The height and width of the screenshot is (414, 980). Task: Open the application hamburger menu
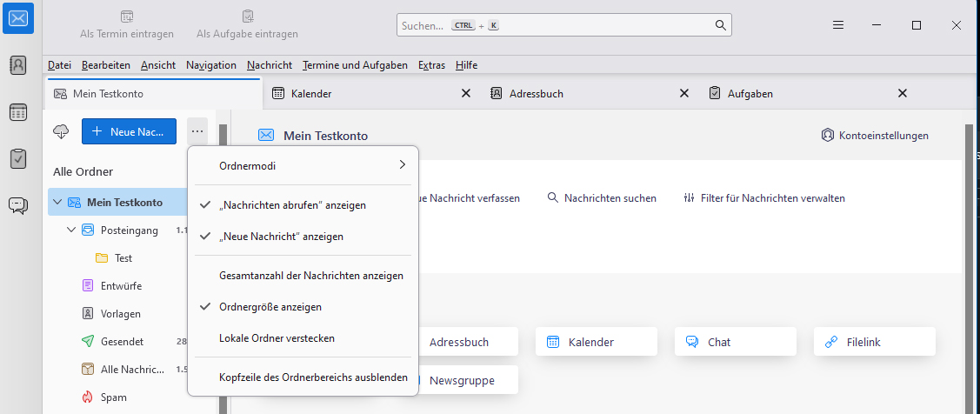838,25
